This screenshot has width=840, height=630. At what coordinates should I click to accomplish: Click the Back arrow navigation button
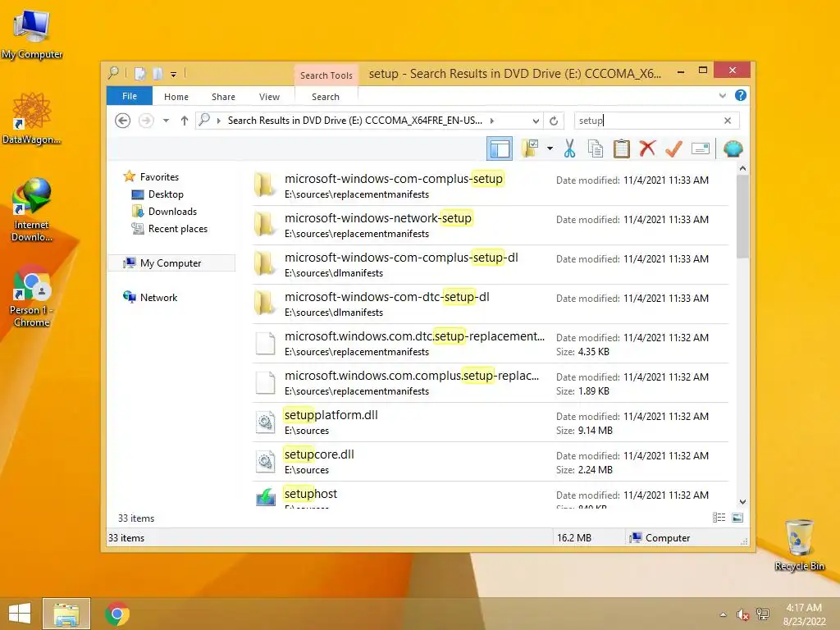pyautogui.click(x=123, y=121)
